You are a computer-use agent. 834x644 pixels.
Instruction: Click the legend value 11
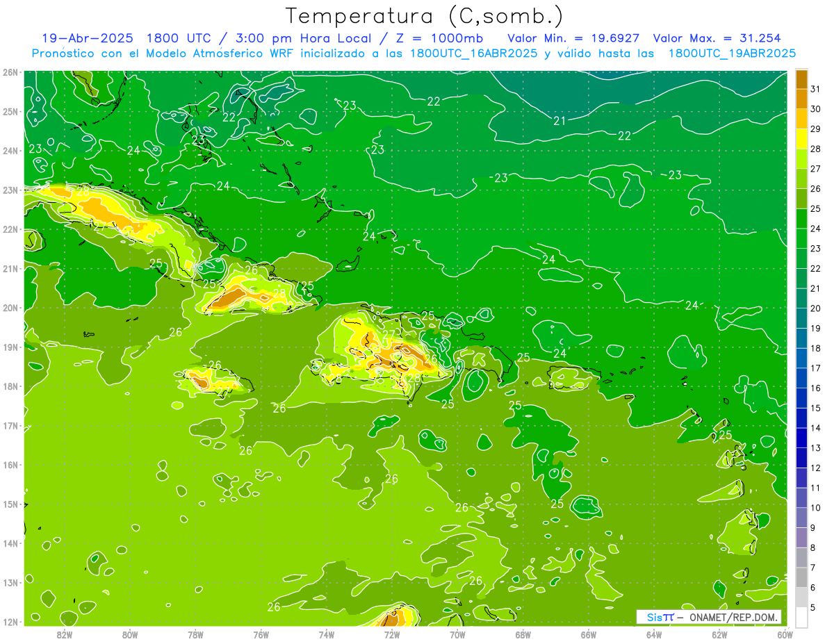815,488
